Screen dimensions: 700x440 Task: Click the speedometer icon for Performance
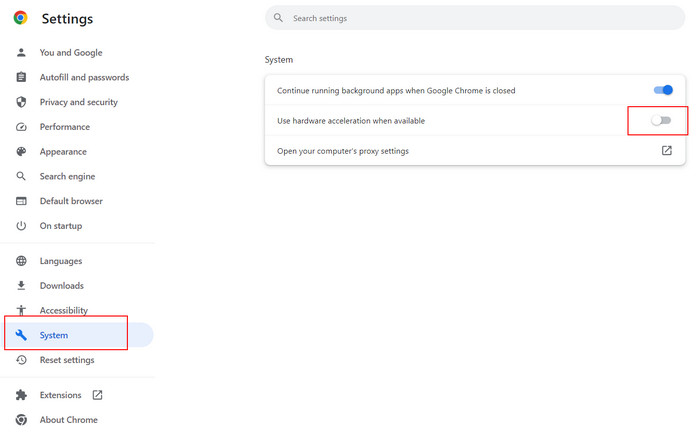21,127
